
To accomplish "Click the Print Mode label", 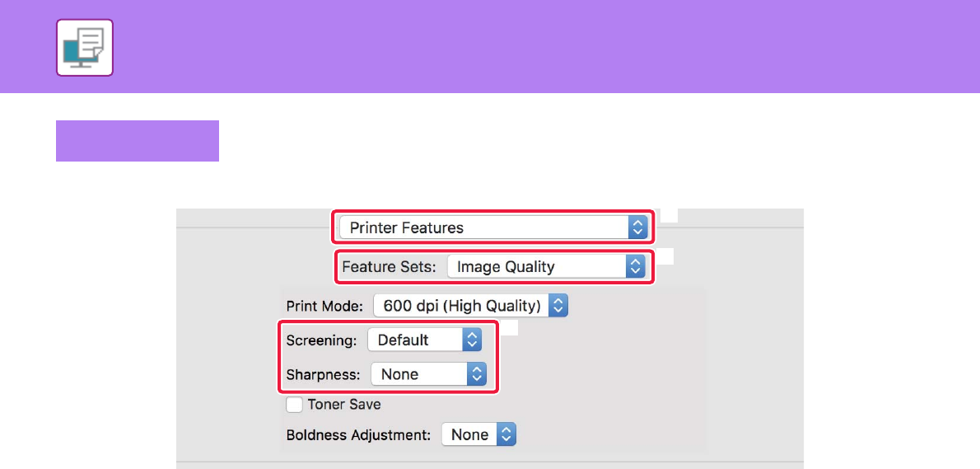I will (x=324, y=306).
